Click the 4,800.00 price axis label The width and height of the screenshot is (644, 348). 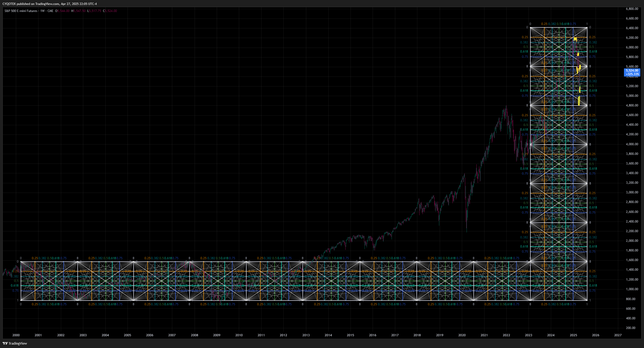(632, 105)
